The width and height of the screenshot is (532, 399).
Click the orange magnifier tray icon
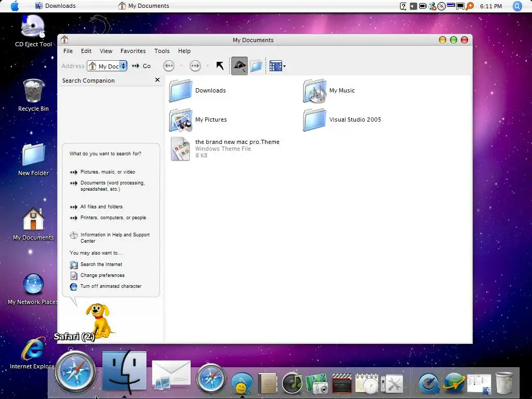(470, 6)
